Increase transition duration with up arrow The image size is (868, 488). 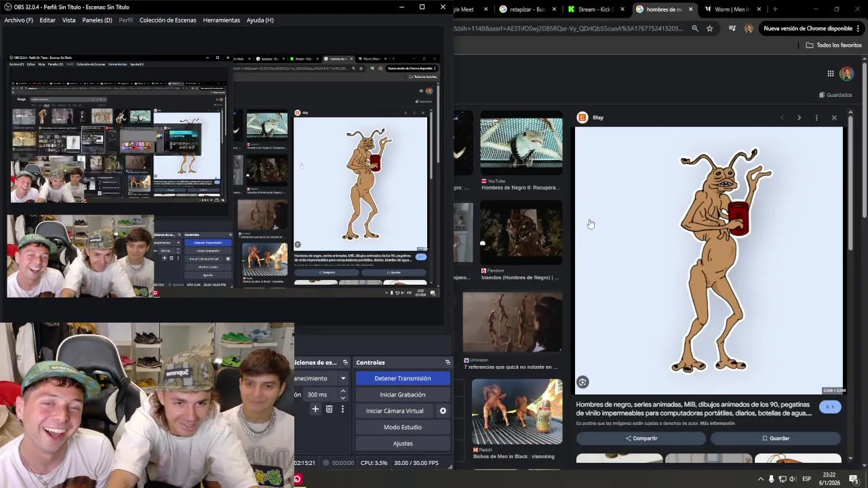click(x=343, y=391)
